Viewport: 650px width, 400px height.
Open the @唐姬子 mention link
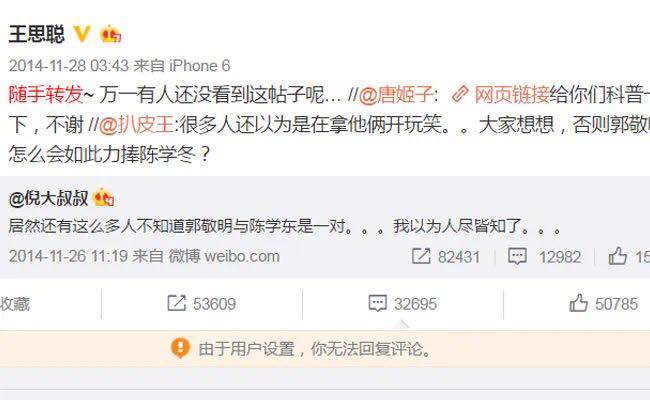[396, 95]
